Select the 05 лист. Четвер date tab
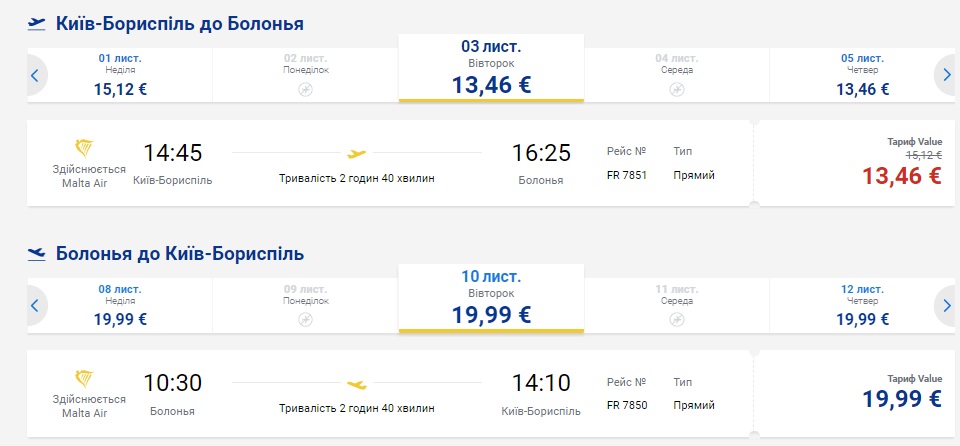This screenshot has height=446, width=960. [x=862, y=74]
